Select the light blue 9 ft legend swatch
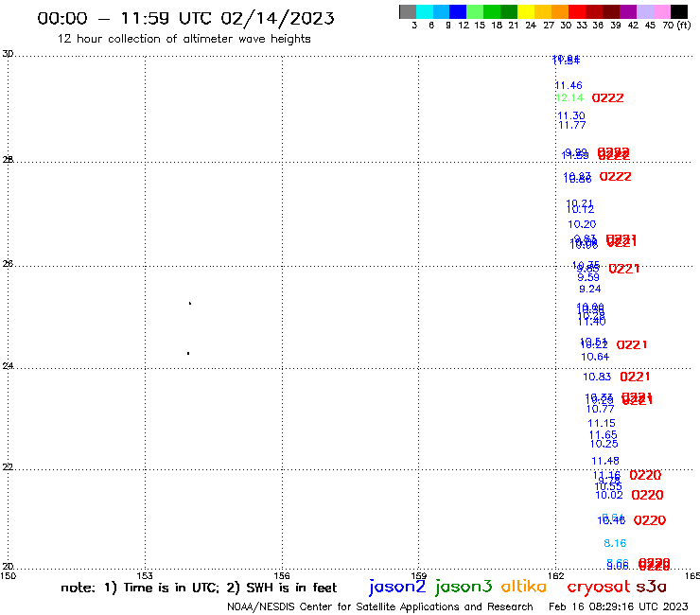700x615 pixels. click(x=441, y=11)
